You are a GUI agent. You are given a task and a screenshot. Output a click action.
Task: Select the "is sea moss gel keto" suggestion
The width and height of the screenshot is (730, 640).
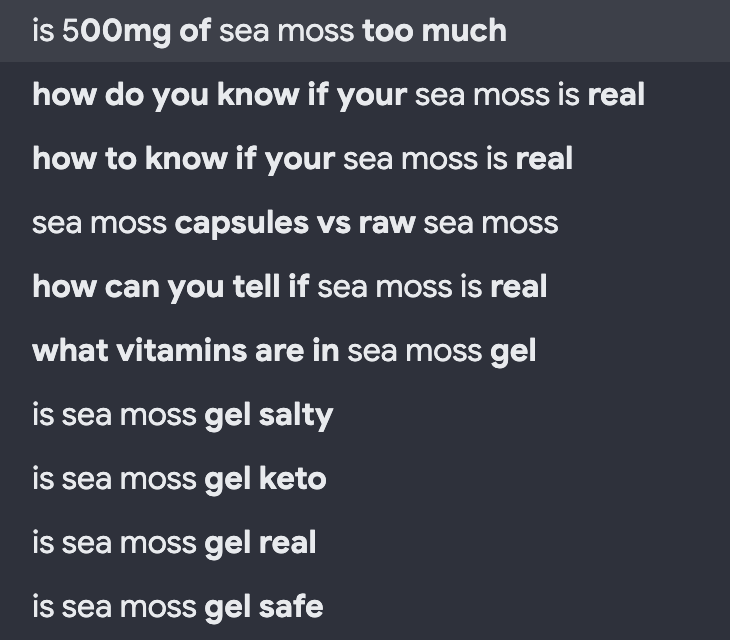[365, 479]
